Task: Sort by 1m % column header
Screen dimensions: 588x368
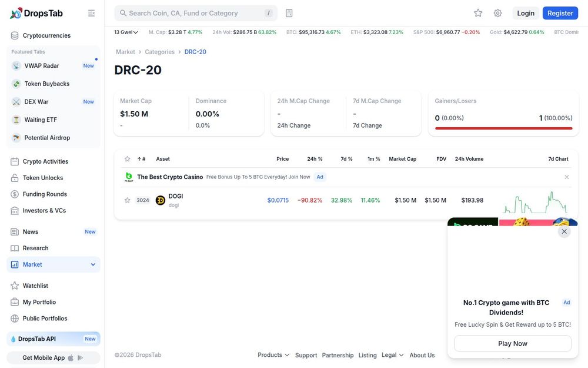Action: [x=374, y=159]
